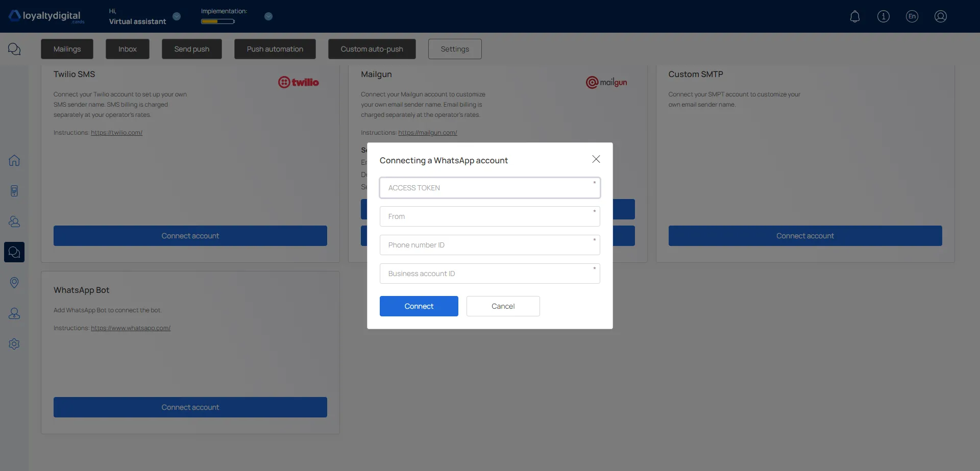This screenshot has height=471, width=980.
Task: Open the mailgun.com instructions link
Action: coord(428,133)
